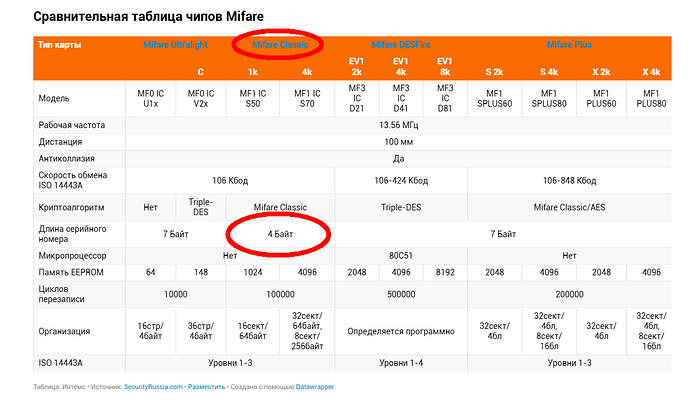Click the 'Тип карты' header cell
690x409 pixels.
[59, 44]
